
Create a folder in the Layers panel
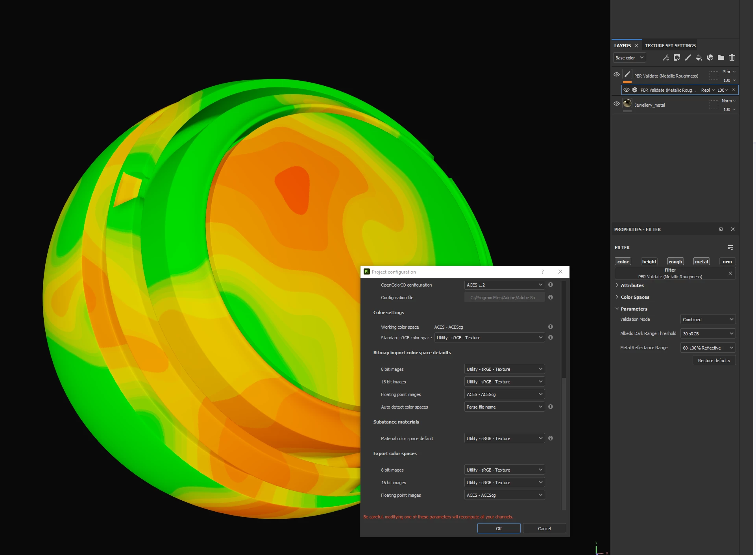(x=721, y=58)
